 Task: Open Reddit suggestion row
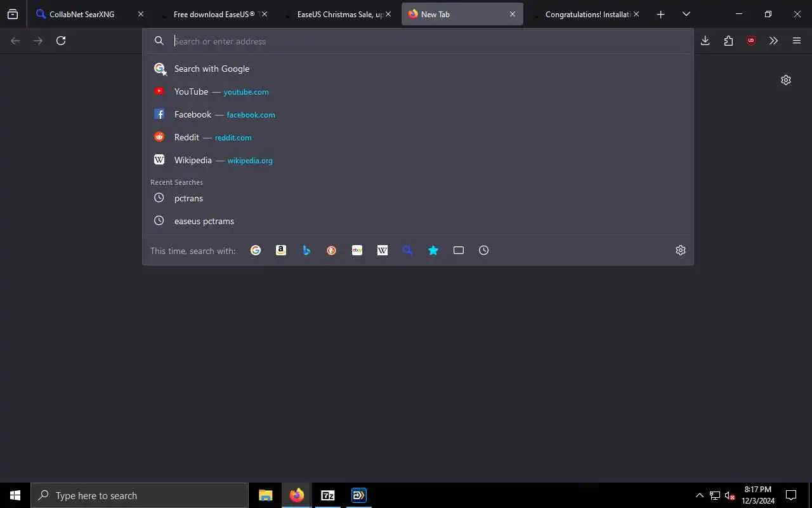click(x=418, y=137)
